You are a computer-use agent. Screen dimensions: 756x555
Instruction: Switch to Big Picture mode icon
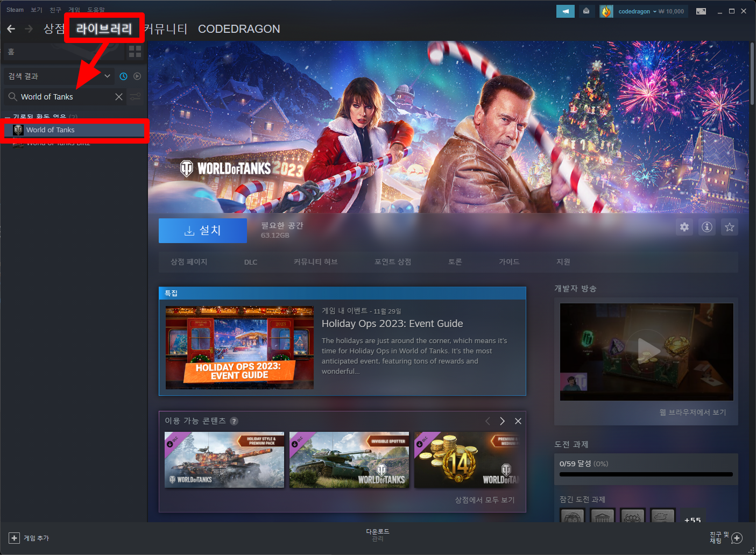(x=701, y=11)
